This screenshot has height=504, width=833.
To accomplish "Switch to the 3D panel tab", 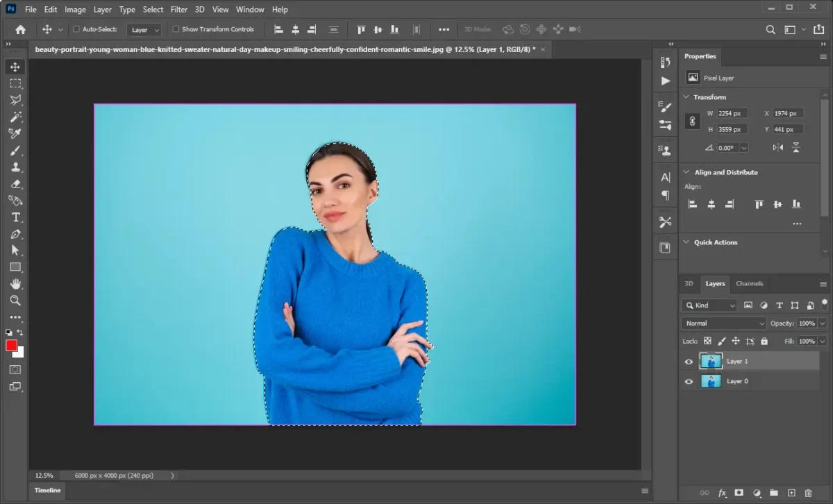I will 689,283.
